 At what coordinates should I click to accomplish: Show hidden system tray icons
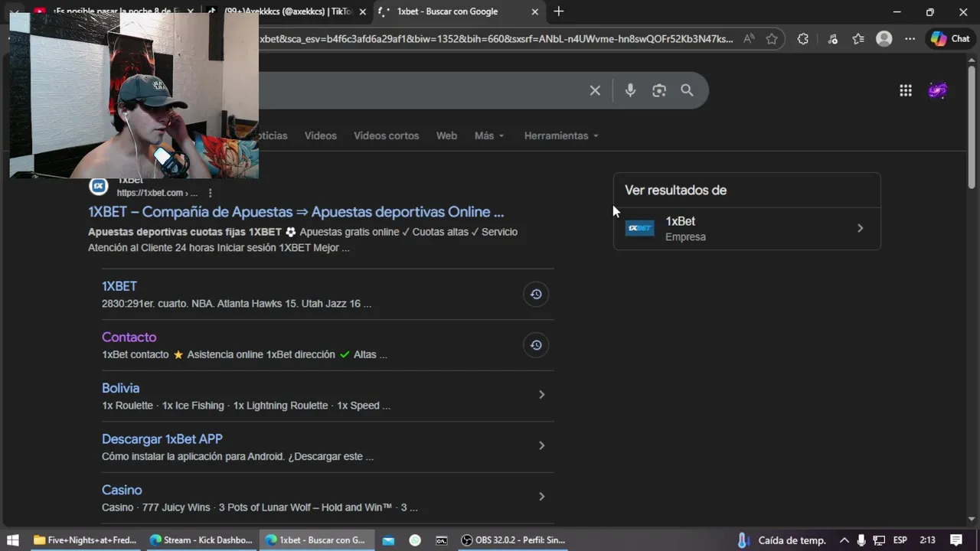(844, 540)
